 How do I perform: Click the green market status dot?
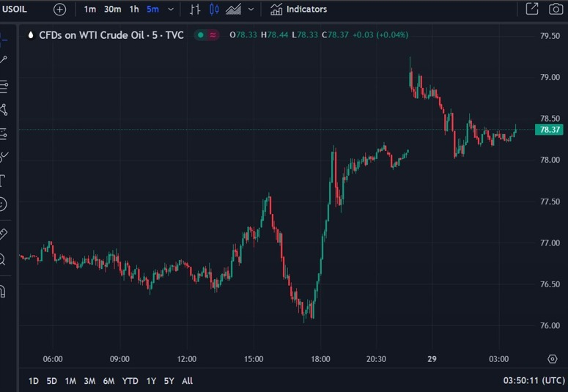click(x=201, y=35)
